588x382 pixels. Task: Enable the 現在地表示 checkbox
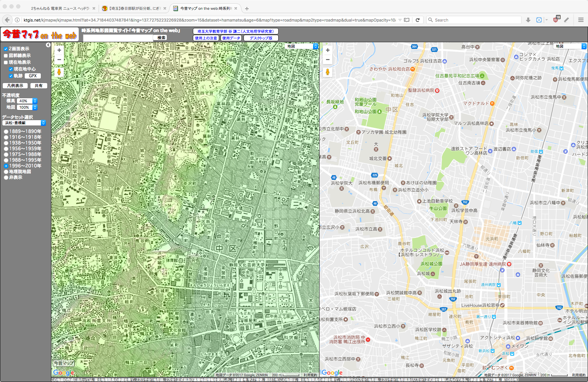click(x=6, y=62)
